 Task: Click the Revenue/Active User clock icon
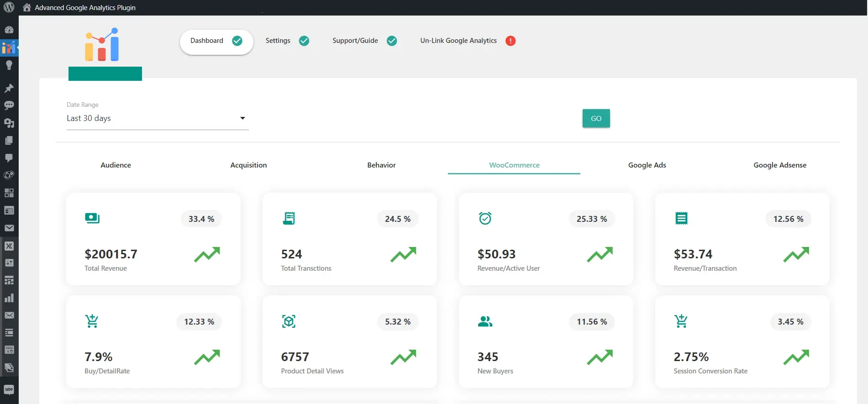pos(485,218)
